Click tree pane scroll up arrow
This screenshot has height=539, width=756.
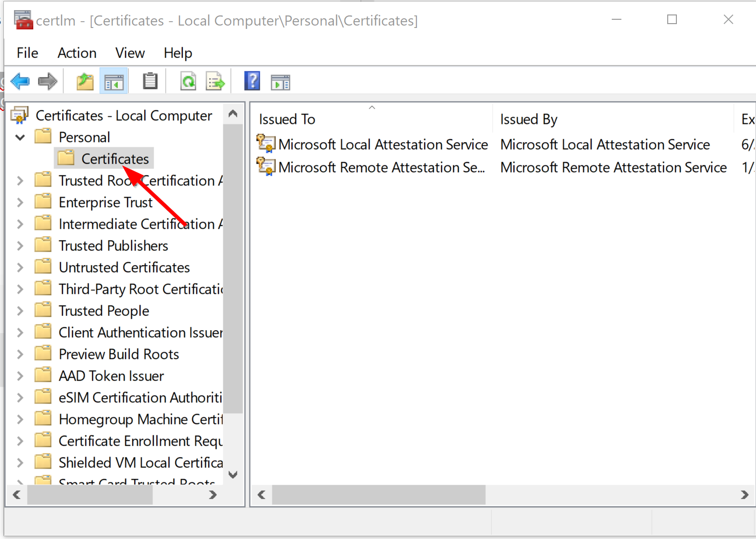pos(233,114)
